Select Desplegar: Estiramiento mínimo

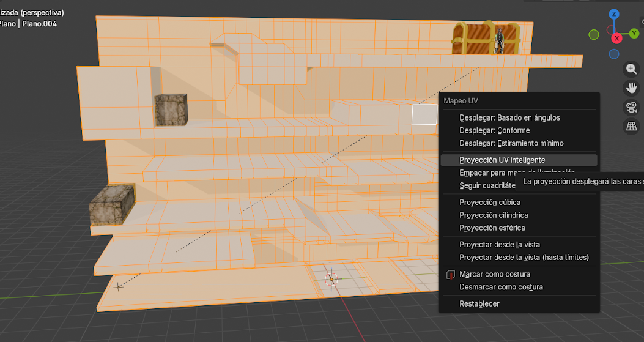coord(511,143)
